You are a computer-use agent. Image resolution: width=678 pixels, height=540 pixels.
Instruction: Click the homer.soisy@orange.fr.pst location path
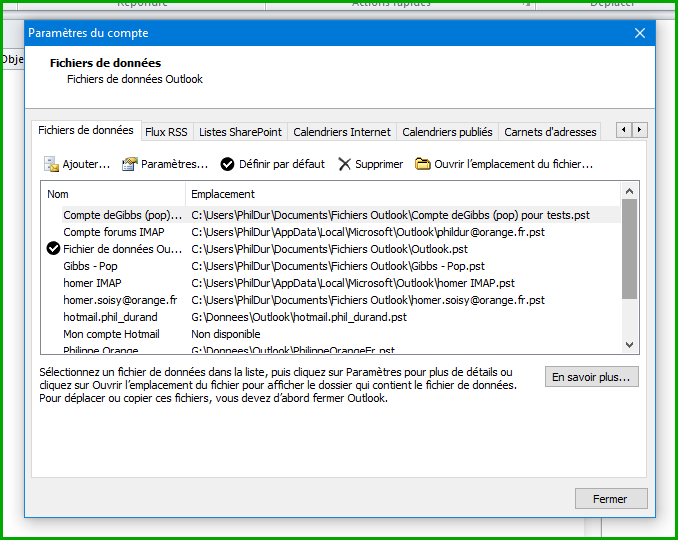click(x=368, y=300)
